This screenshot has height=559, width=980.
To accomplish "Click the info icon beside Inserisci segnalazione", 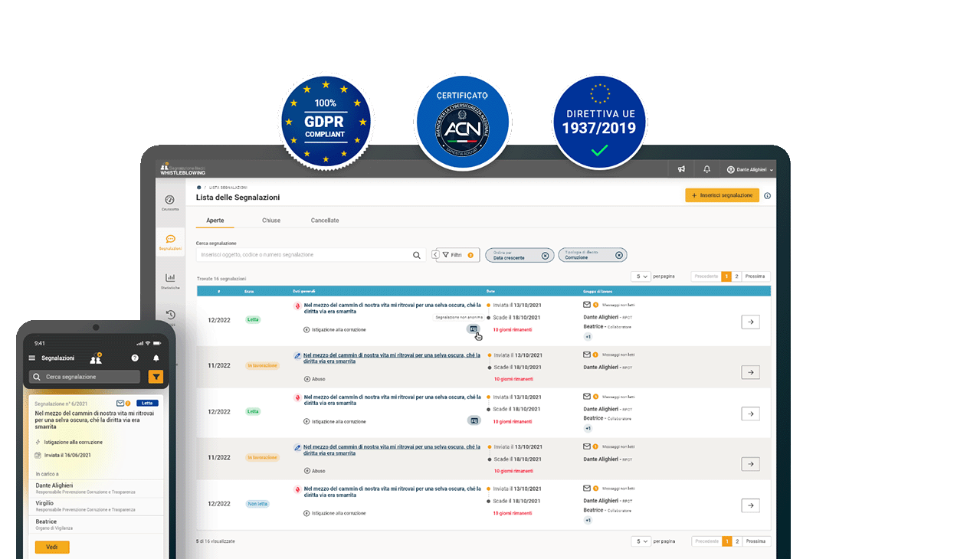I will (768, 196).
